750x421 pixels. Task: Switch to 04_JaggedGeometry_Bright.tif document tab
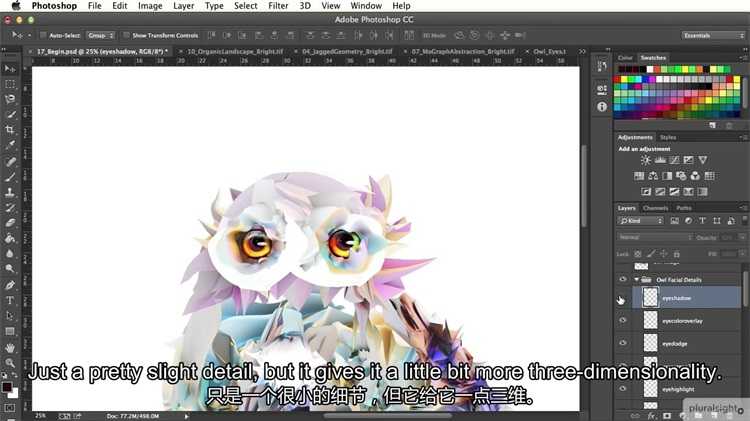tap(347, 51)
